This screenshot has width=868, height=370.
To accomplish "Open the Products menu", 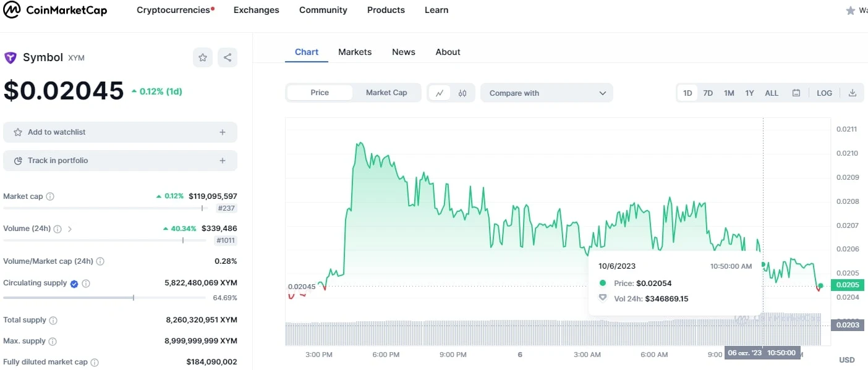I will point(386,10).
